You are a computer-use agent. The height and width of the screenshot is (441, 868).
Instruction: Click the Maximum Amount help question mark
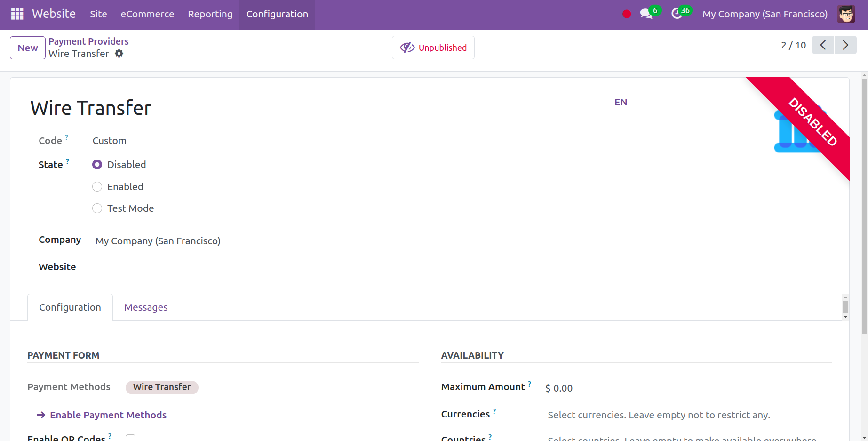coord(529,384)
